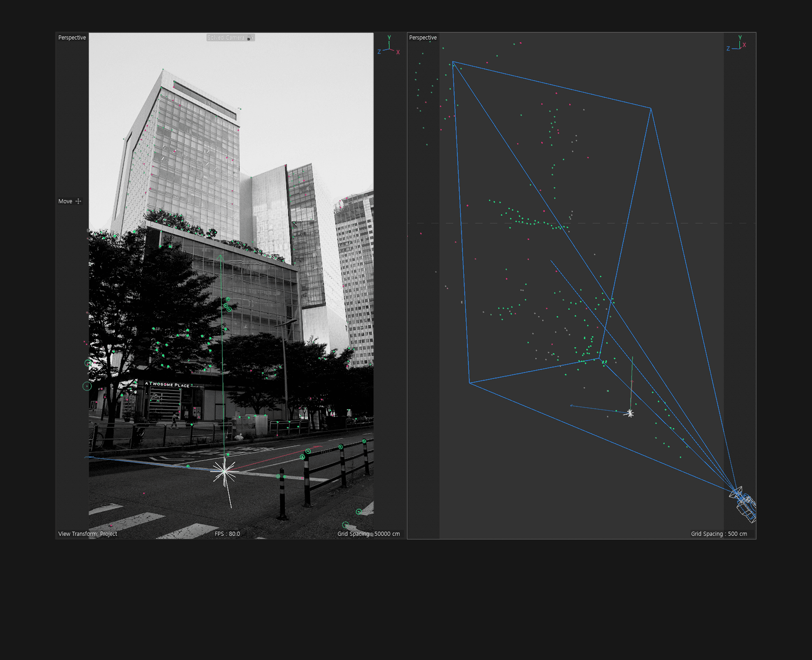Select white null starburst on the road
The width and height of the screenshot is (812, 660).
pyautogui.click(x=224, y=471)
